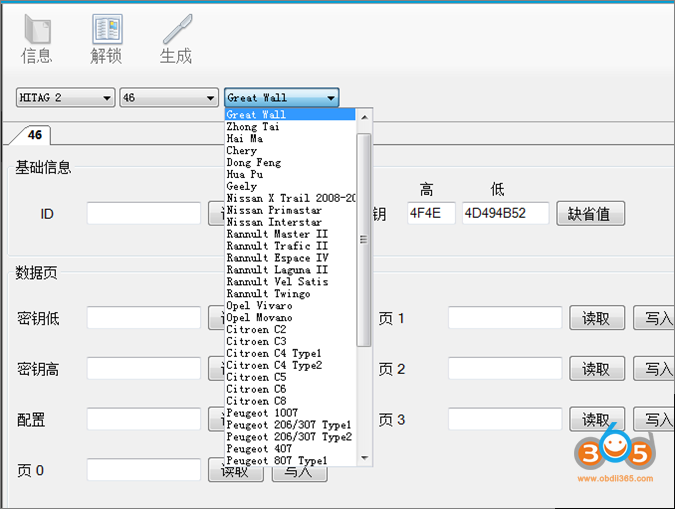Choose Citroen C6 entry

tap(290, 389)
